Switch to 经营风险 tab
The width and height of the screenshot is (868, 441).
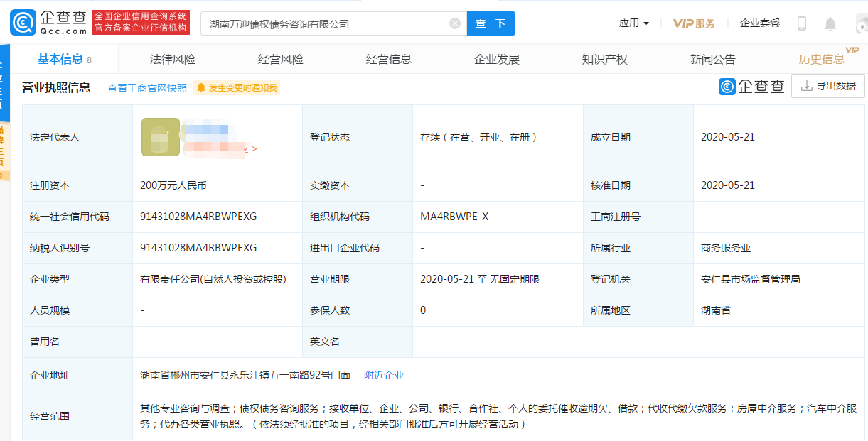click(281, 60)
